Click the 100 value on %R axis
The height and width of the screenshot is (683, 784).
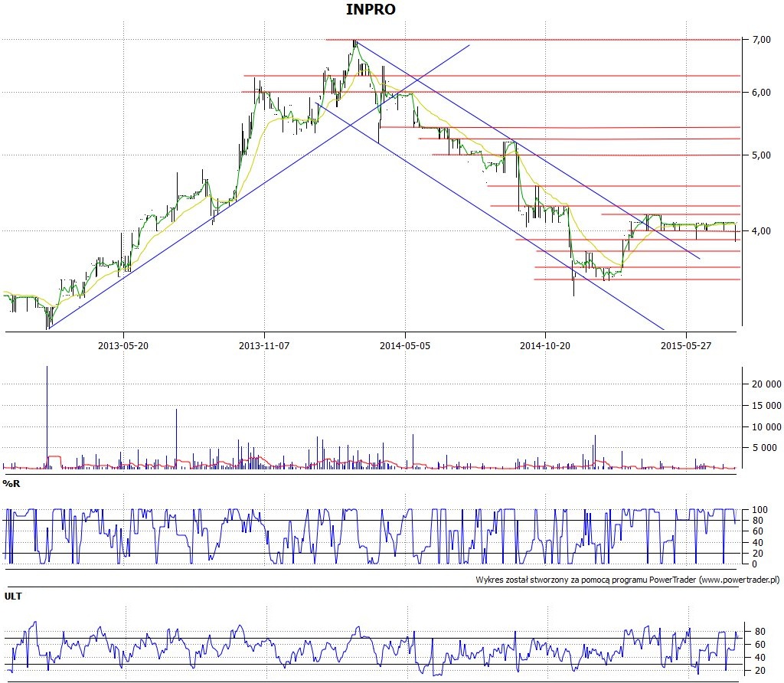point(759,509)
